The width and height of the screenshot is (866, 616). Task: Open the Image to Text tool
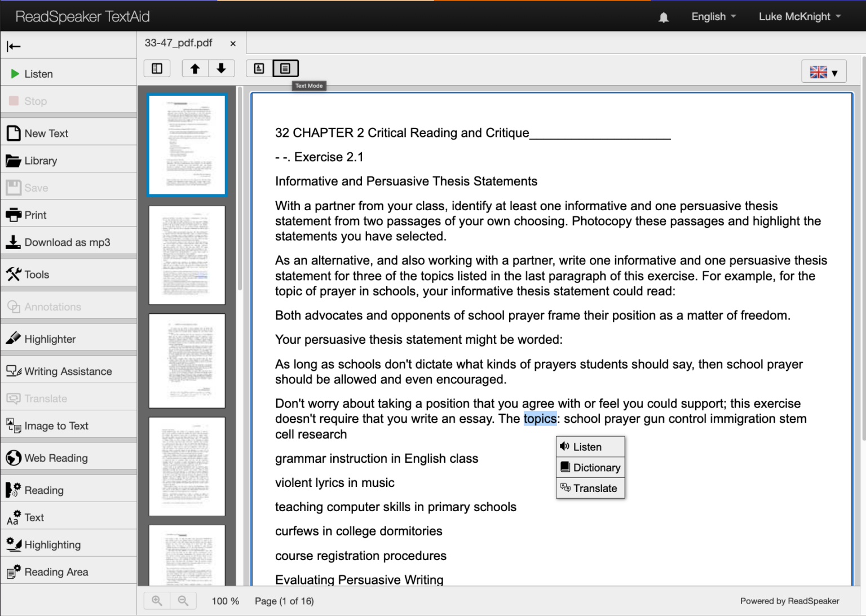click(x=56, y=426)
